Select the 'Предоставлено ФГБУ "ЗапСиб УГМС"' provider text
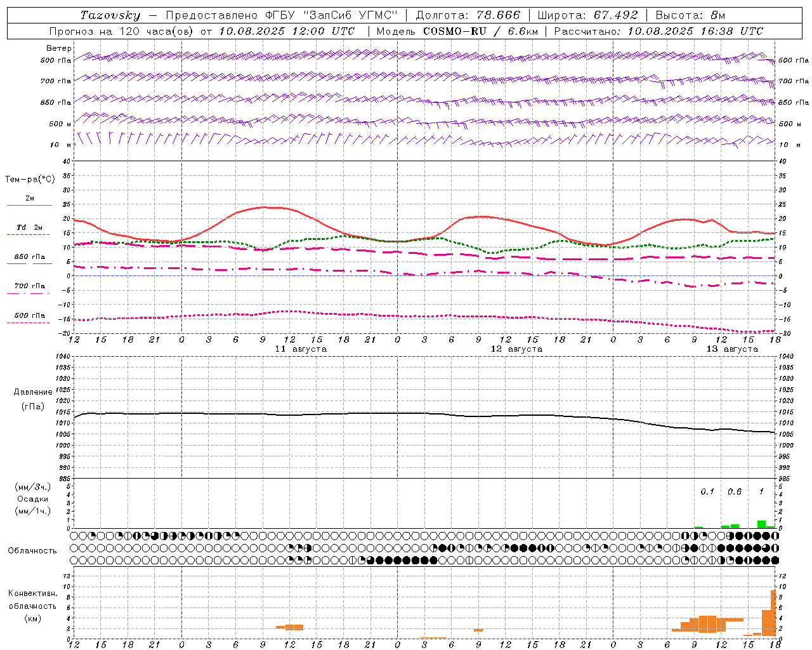Viewport: 812px width, 650px height. click(x=282, y=15)
